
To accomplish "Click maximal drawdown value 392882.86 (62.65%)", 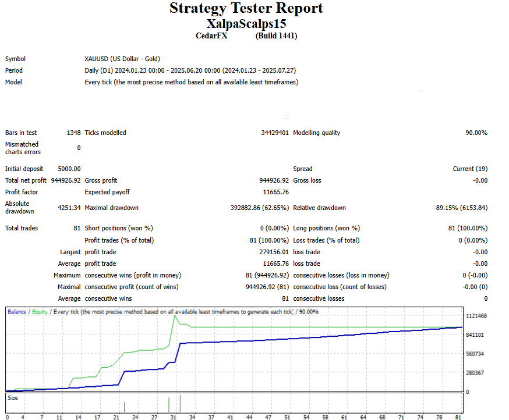I will 259,208.
